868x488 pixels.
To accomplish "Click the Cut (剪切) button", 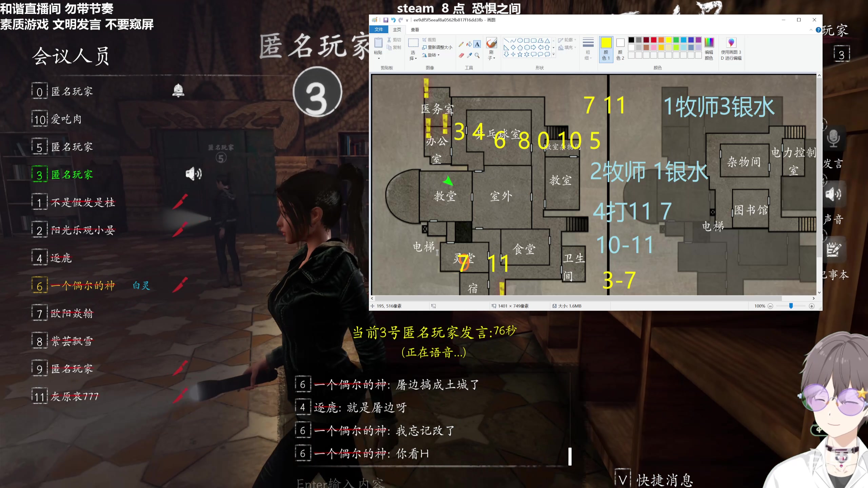I will pyautogui.click(x=394, y=40).
